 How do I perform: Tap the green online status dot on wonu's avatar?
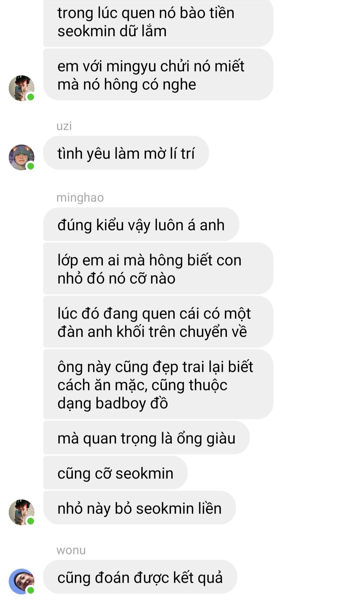coord(31,590)
